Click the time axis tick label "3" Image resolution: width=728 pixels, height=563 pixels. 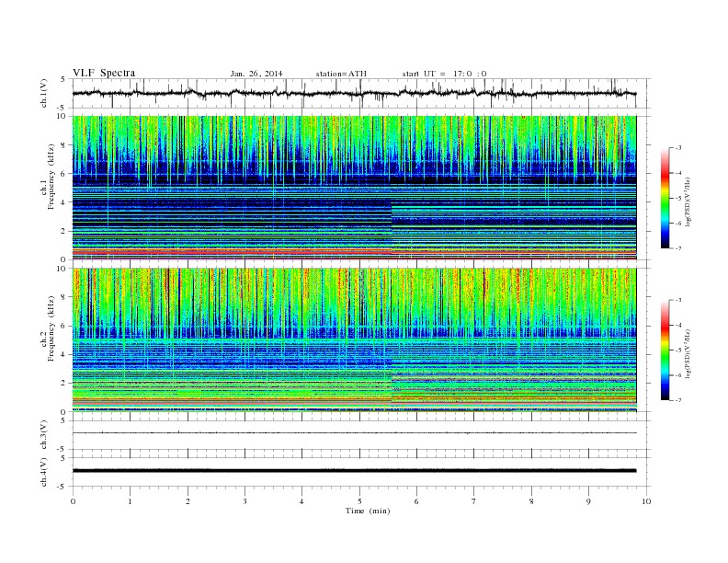(x=245, y=501)
